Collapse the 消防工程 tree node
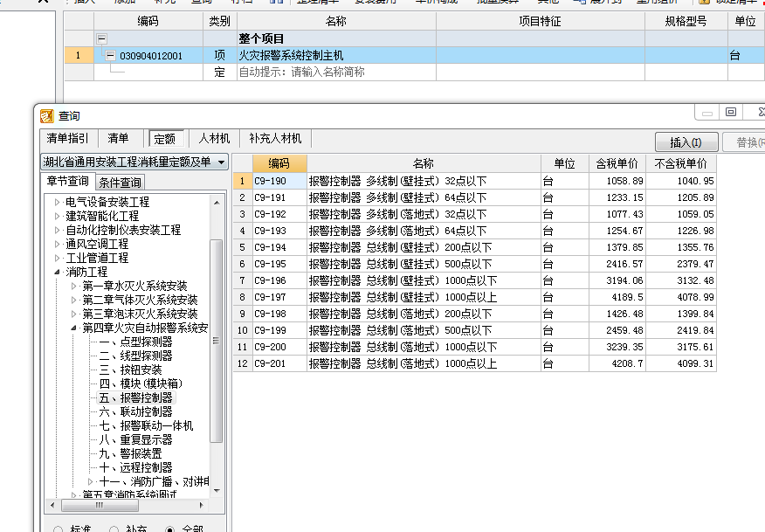 57,272
